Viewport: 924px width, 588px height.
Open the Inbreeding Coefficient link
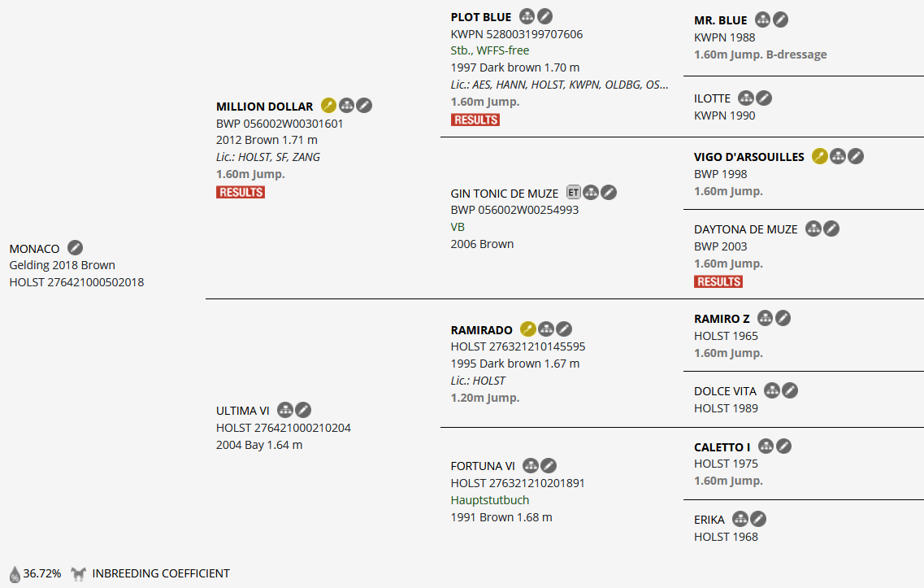(161, 573)
